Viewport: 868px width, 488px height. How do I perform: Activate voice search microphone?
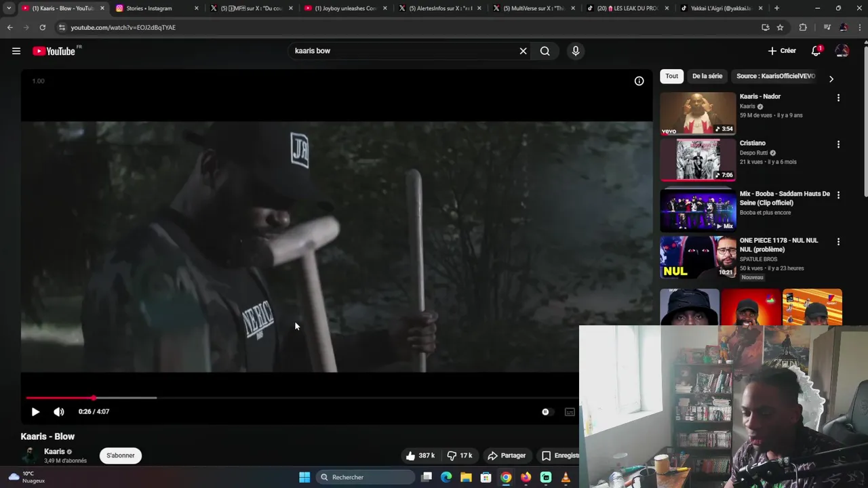pos(576,51)
